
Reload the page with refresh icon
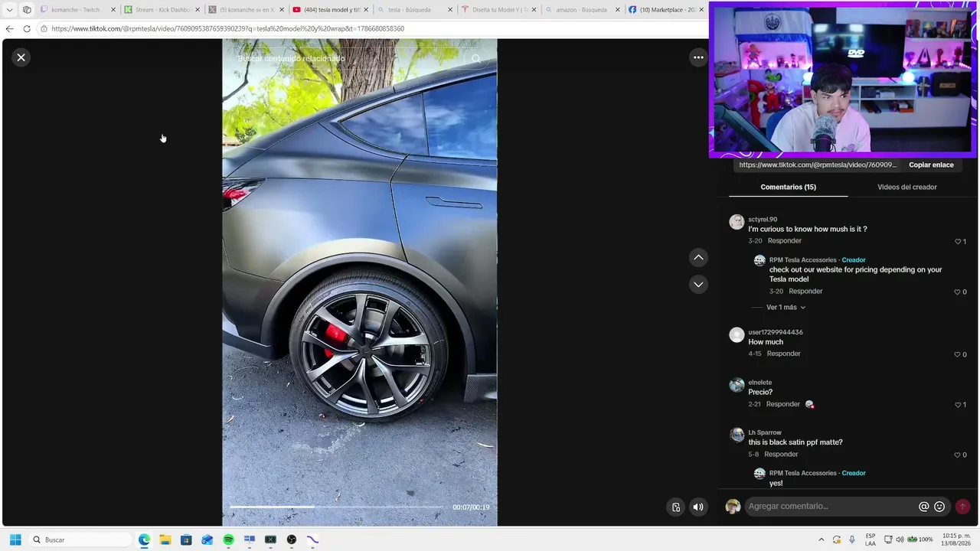pos(27,29)
